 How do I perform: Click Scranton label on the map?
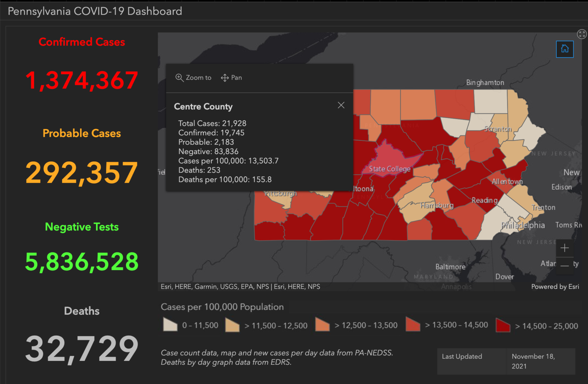pyautogui.click(x=498, y=129)
